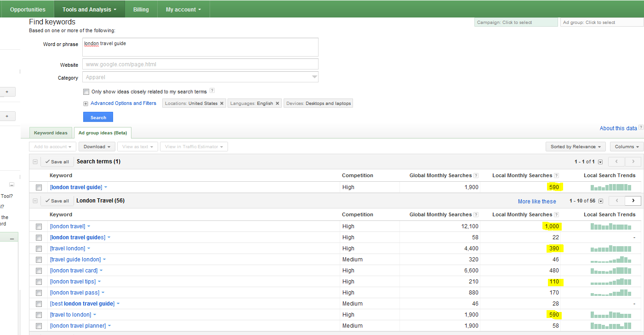Click the Website input field
The image size is (644, 335).
200,64
